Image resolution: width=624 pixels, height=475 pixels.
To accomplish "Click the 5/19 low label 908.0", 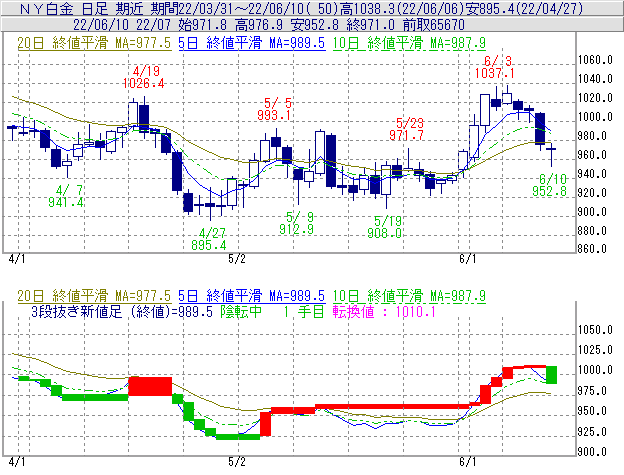I will click(x=384, y=233).
